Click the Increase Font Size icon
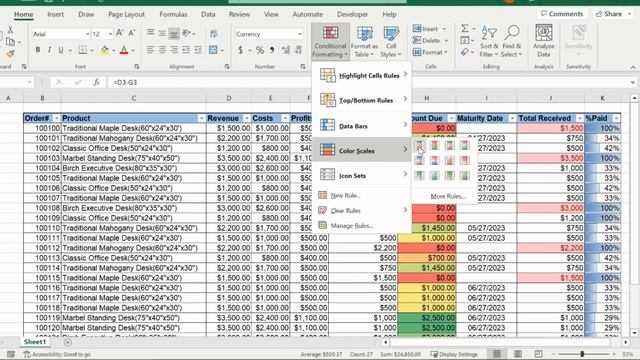Image resolution: width=640 pixels, height=360 pixels. click(x=120, y=33)
